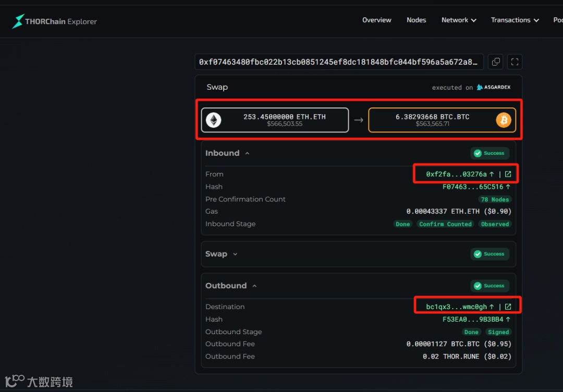Open the outbound hash F53EA0...9B3BB4
This screenshot has width=563, height=392.
[x=476, y=319]
